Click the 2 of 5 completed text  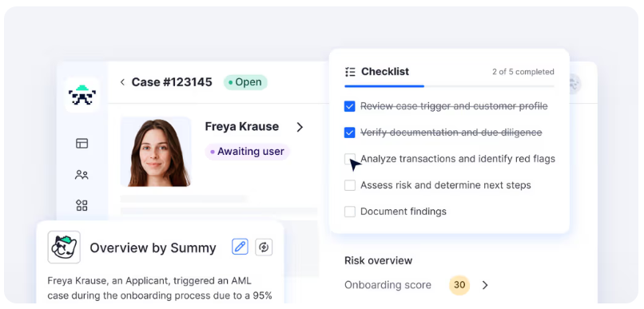[523, 72]
